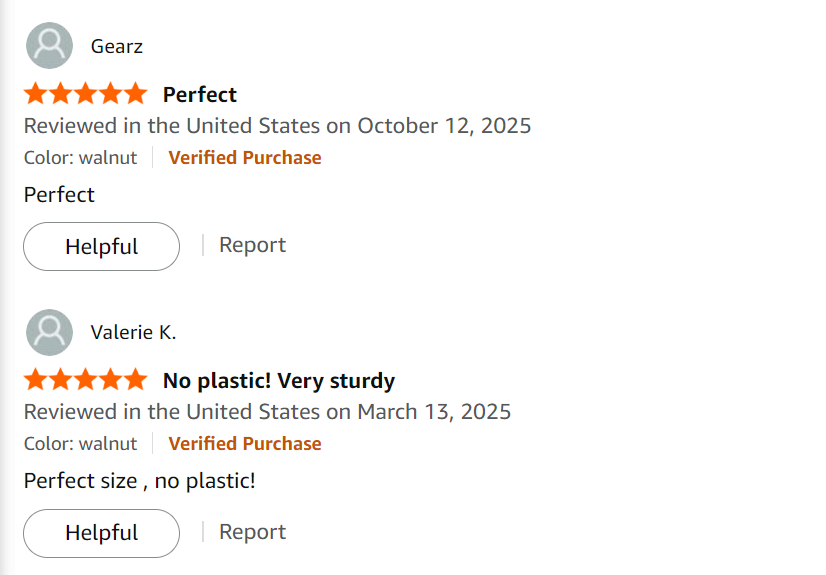Open the Gearz reviewer name link
This screenshot has height=575, width=826.
tap(117, 46)
